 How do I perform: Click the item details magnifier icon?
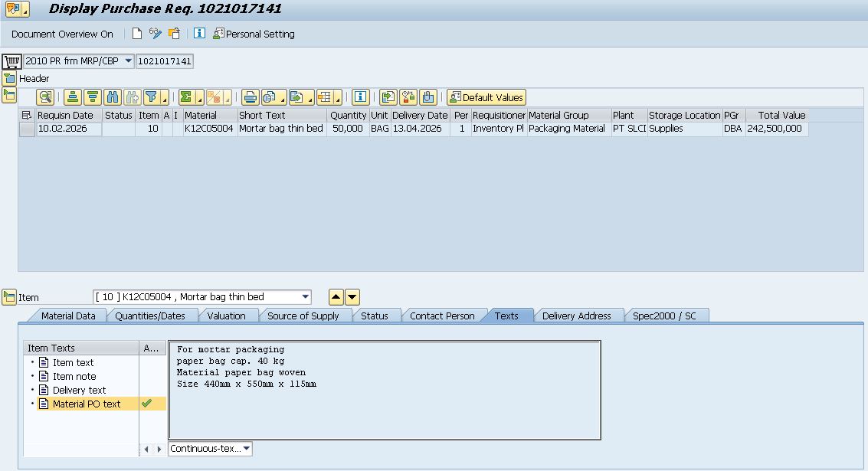46,97
